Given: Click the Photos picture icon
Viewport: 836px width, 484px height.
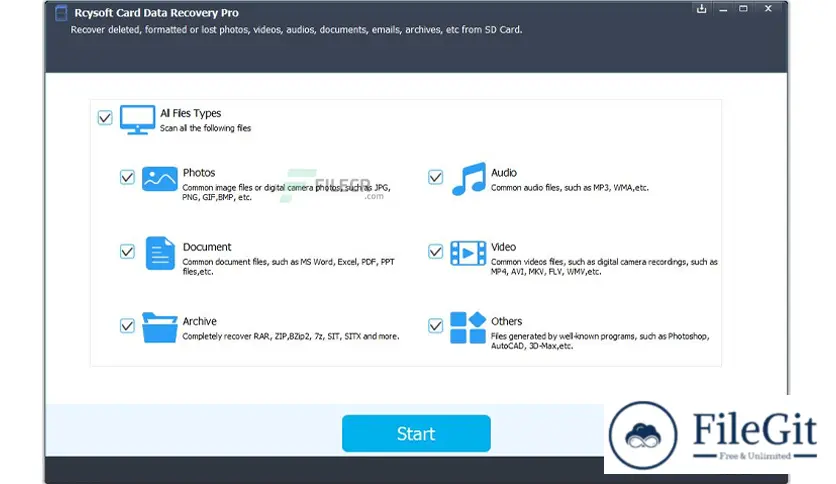Looking at the screenshot, I should [159, 179].
